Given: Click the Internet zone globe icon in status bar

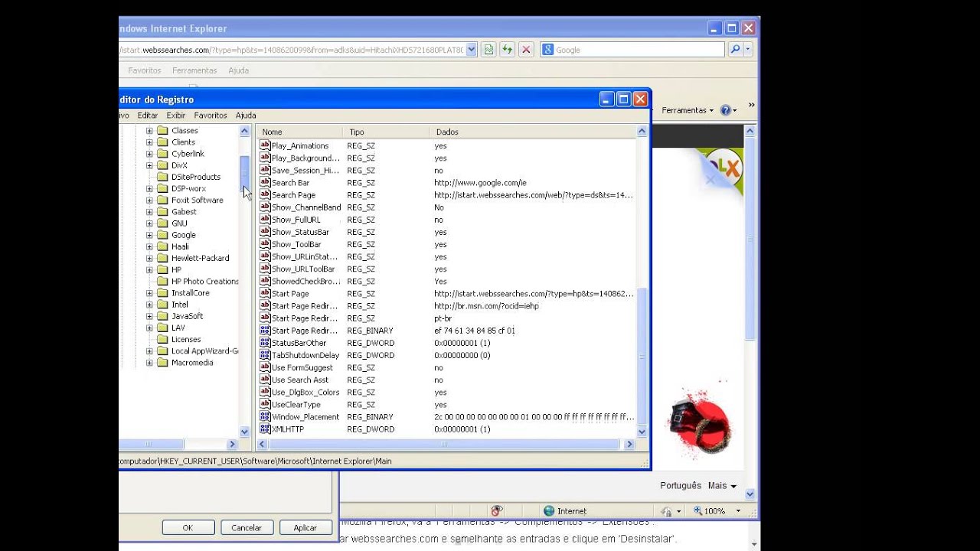Looking at the screenshot, I should coord(549,511).
